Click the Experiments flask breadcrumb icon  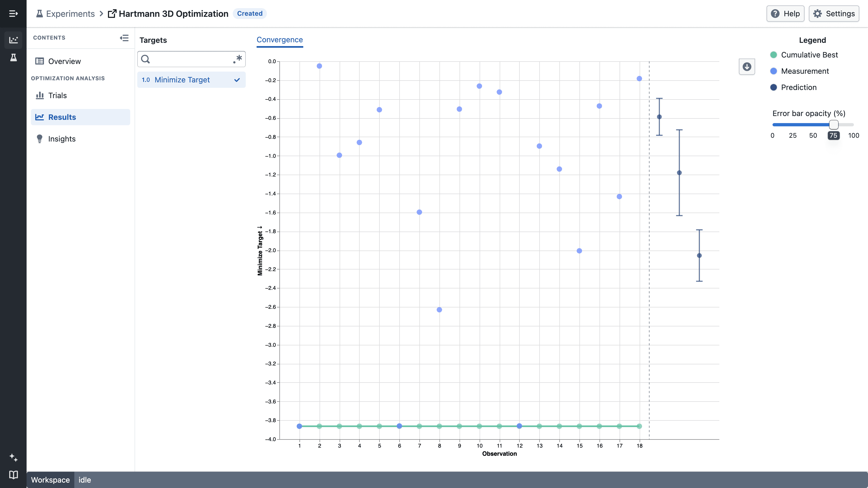pos(39,14)
